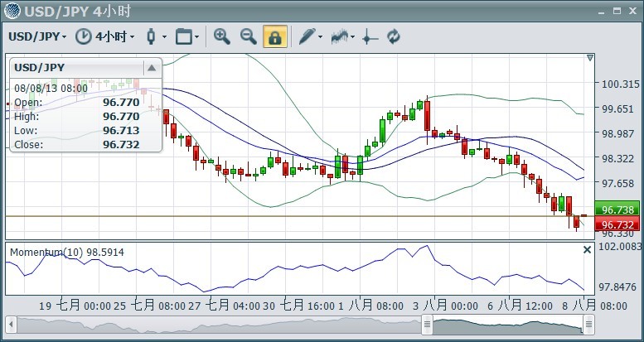The width and height of the screenshot is (644, 342).
Task: Click the application globe icon in title bar
Action: tap(12, 11)
